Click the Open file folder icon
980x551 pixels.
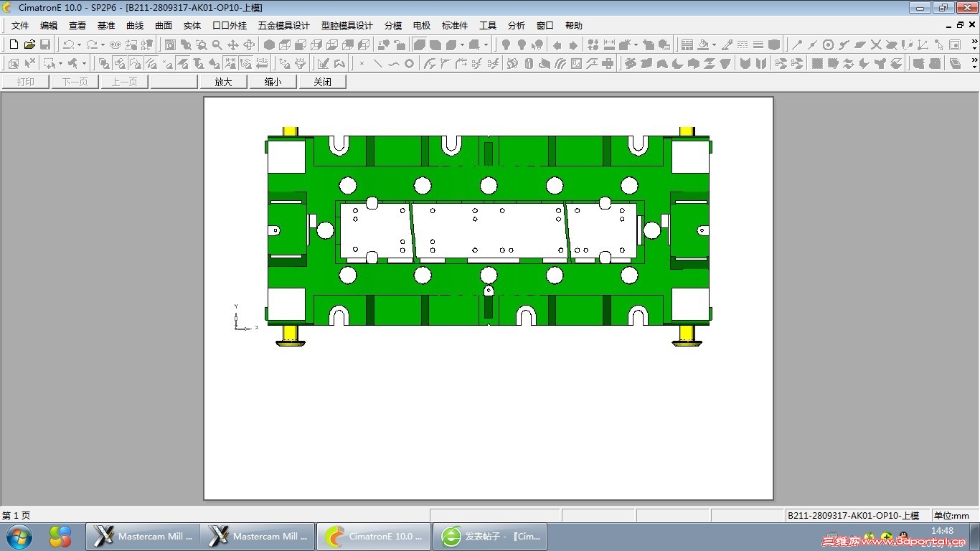[29, 44]
